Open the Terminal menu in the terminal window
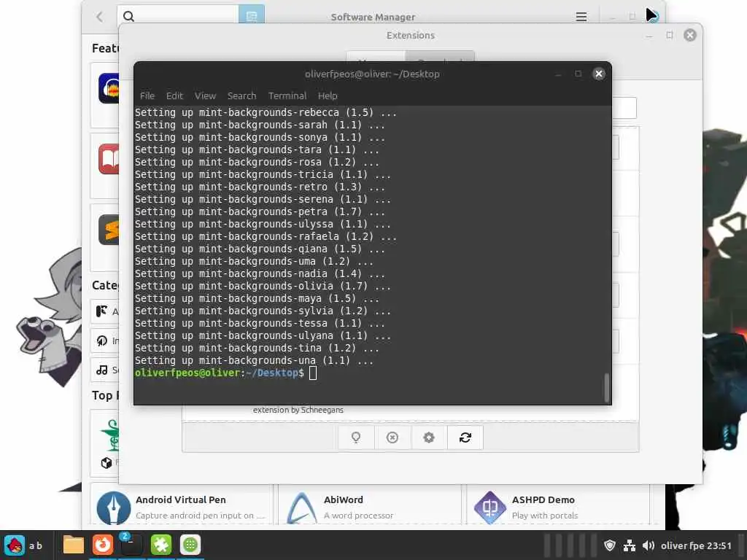The image size is (747, 560). pos(287,96)
